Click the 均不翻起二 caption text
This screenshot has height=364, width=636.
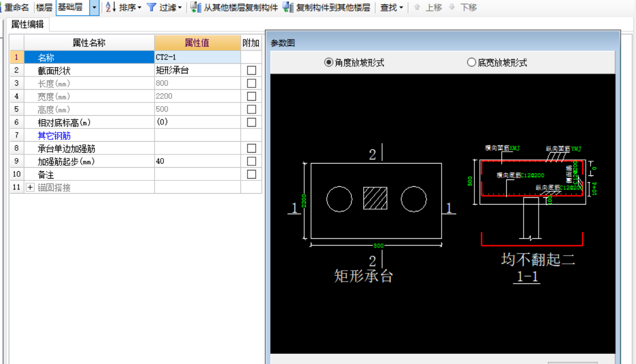[538, 259]
